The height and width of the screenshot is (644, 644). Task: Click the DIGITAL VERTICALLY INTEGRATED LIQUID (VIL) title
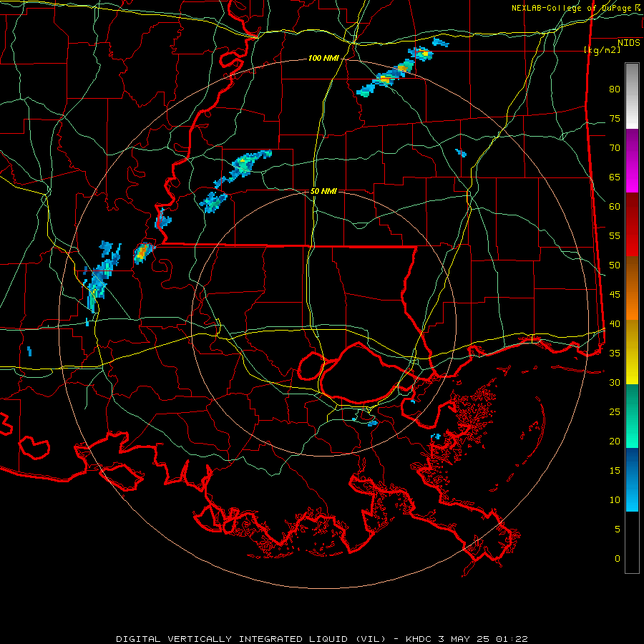250,639
